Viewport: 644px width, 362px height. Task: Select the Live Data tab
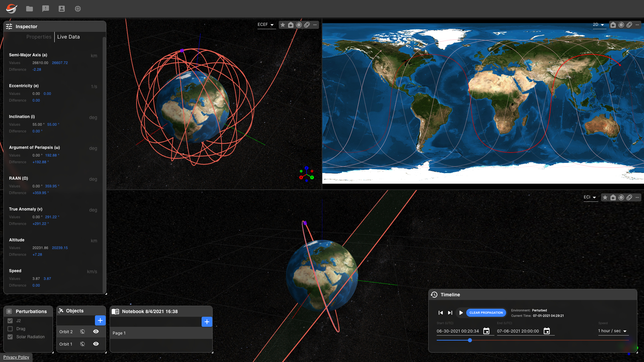coord(68,37)
